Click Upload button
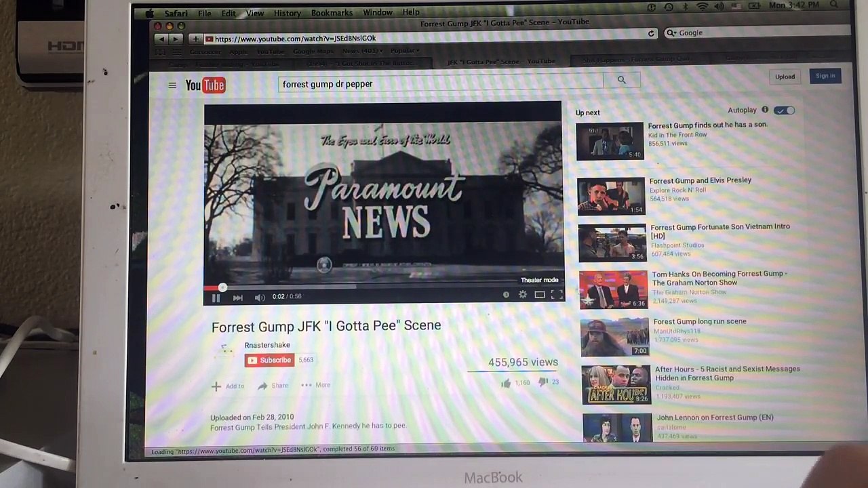This screenshot has width=868, height=488. [x=785, y=77]
